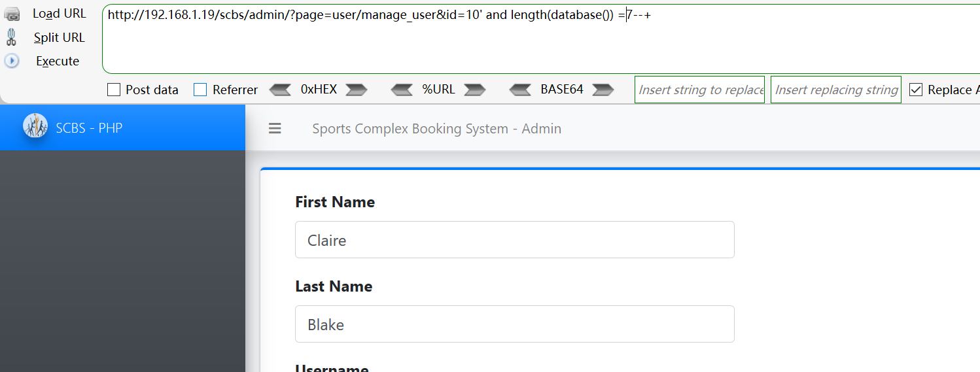The image size is (980, 372).
Task: Click the Last Name field with Blake
Action: tap(515, 324)
